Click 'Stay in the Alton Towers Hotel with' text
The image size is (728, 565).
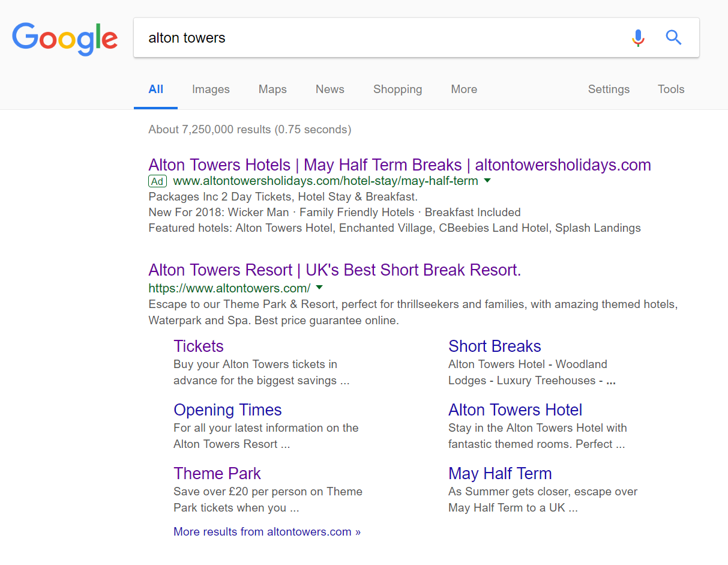pyautogui.click(x=538, y=436)
